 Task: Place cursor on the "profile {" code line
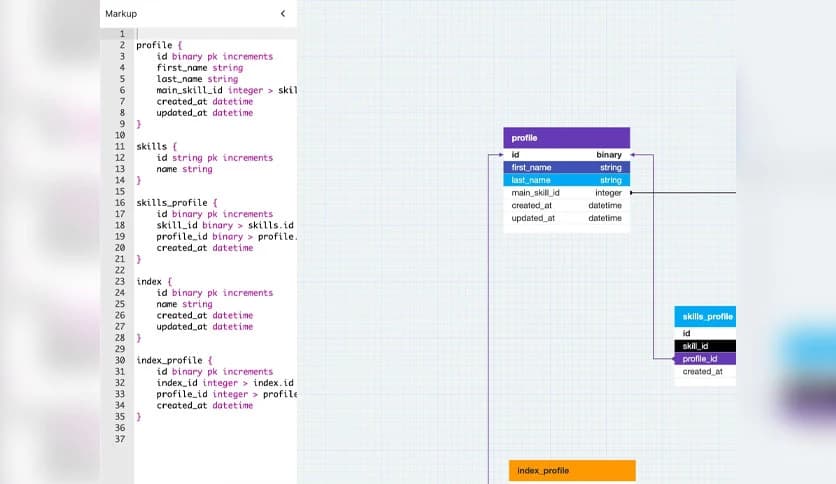point(160,45)
